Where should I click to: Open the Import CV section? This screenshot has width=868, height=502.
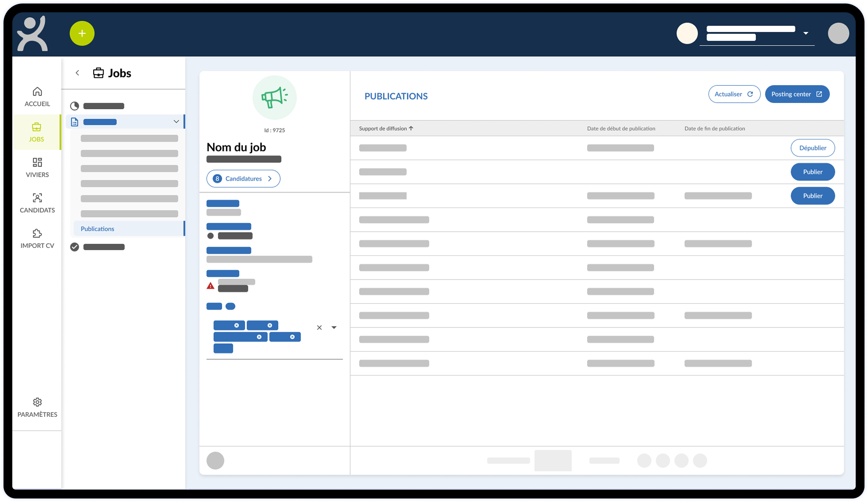pos(37,239)
